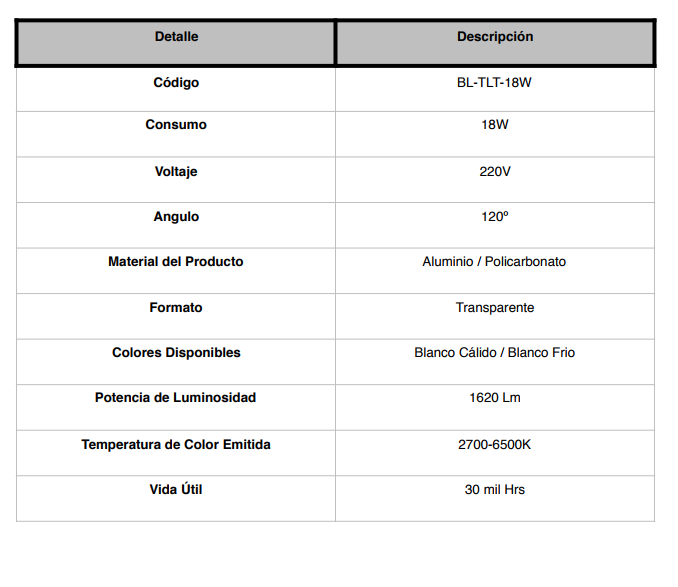Select the 120º angle value
The image size is (678, 587).
pos(495,217)
